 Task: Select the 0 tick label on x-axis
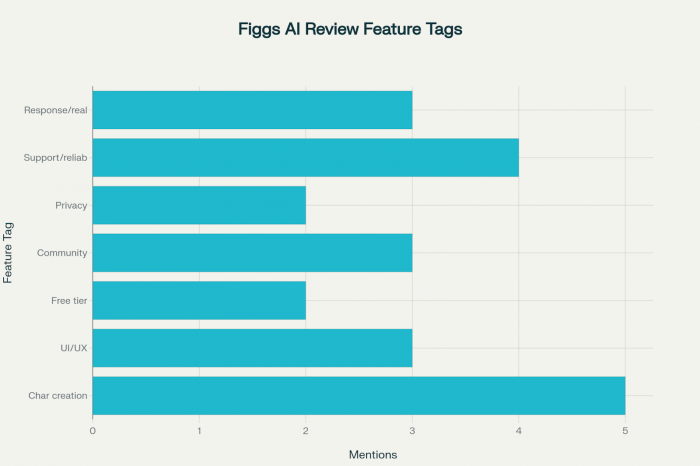(93, 431)
